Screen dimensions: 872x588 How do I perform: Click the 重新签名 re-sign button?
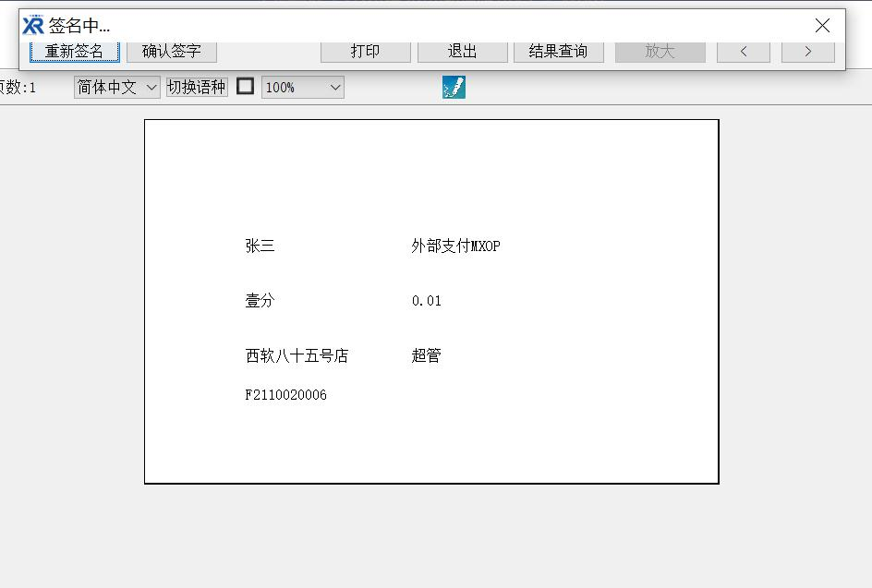(75, 52)
